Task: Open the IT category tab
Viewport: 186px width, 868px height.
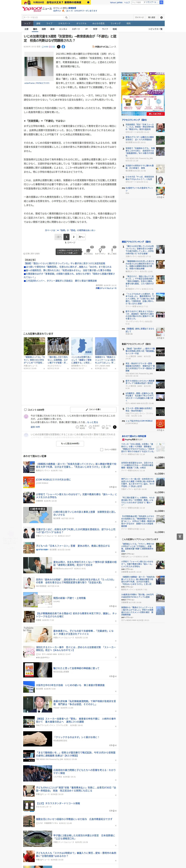Action: click(x=86, y=29)
